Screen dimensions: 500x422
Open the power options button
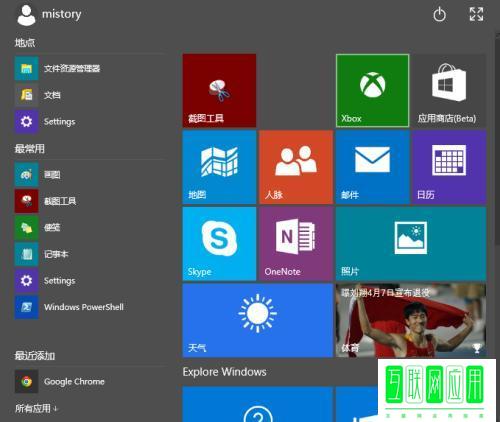(x=439, y=14)
